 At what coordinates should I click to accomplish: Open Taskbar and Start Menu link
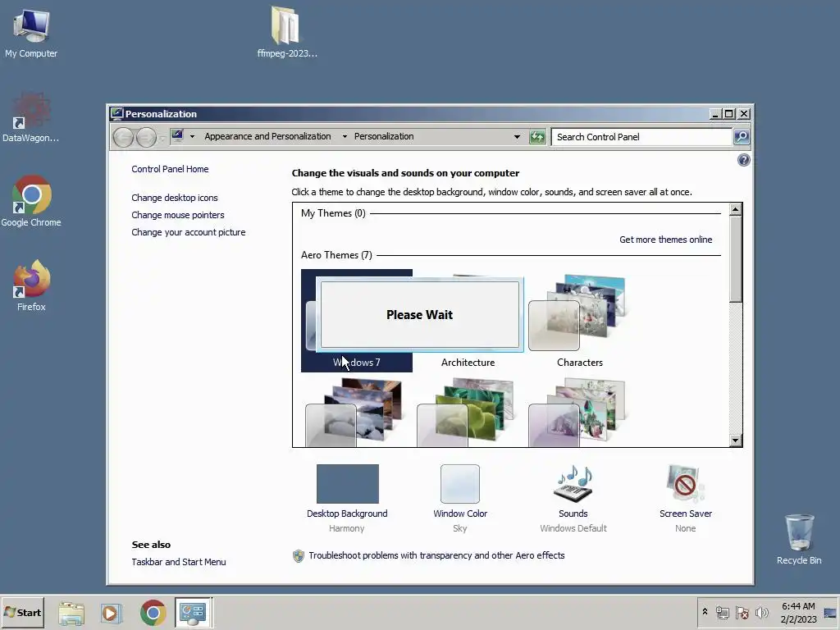178,562
